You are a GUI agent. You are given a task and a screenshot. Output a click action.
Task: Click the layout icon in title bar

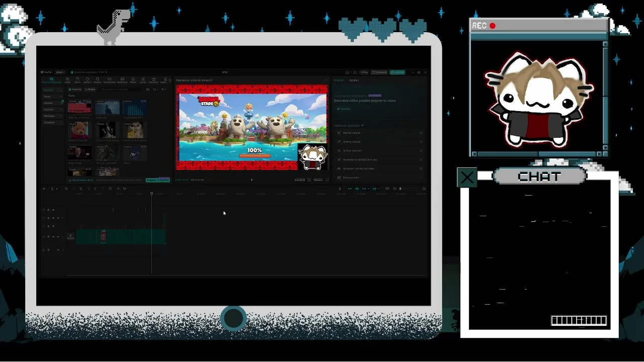347,72
